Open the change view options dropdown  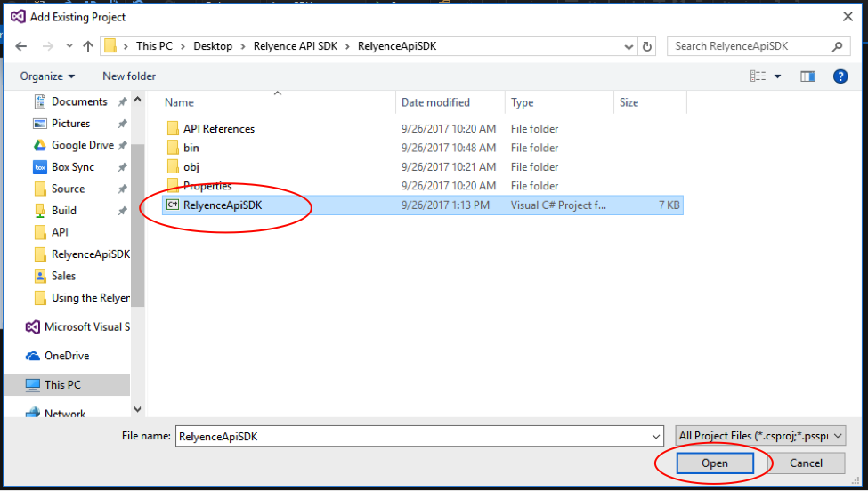pyautogui.click(x=777, y=76)
